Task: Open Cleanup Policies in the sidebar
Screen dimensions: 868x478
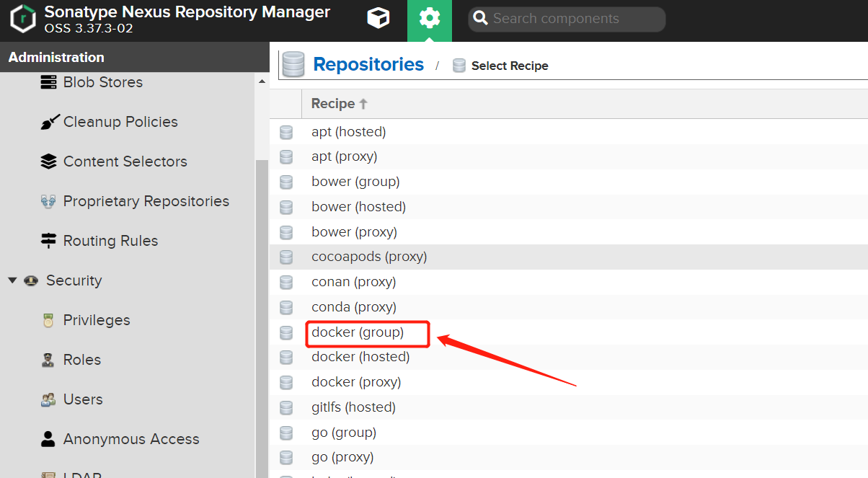Action: click(x=120, y=122)
